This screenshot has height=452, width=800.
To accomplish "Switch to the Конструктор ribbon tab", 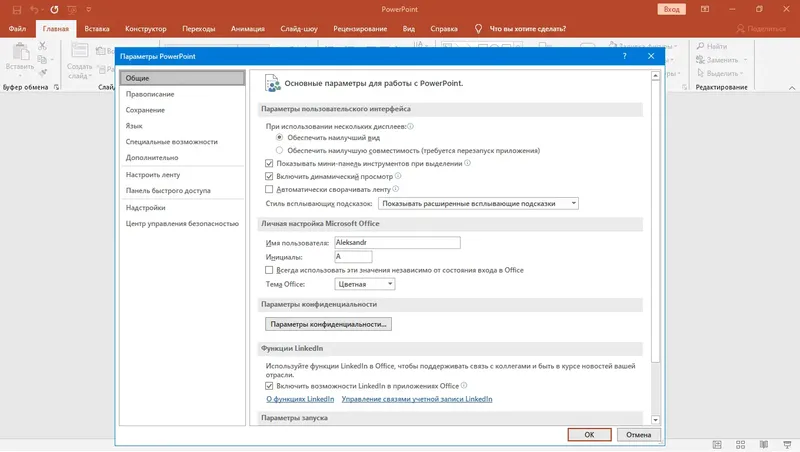I will (145, 29).
